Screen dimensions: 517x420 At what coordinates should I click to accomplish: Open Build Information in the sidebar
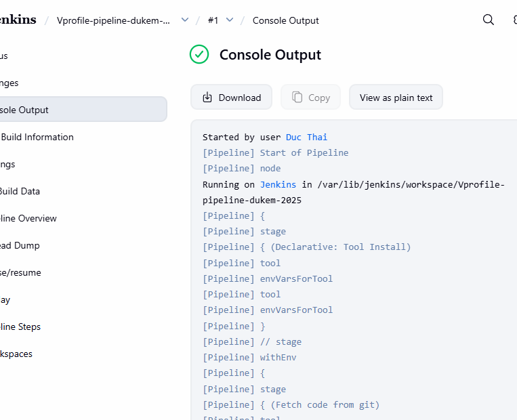point(37,137)
